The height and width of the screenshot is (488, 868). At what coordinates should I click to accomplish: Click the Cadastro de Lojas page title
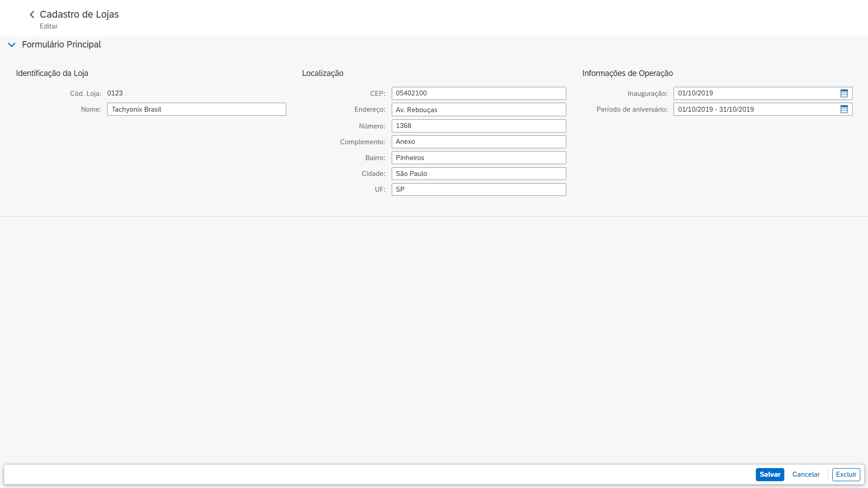point(79,14)
